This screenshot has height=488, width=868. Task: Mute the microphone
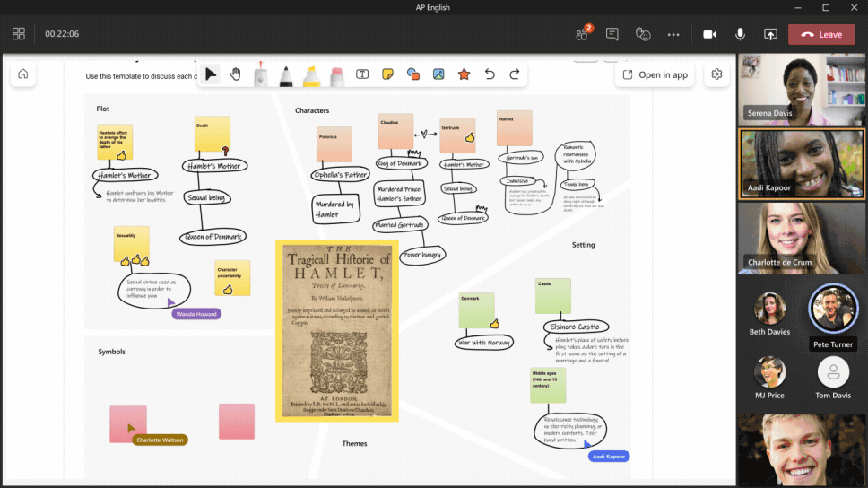click(x=740, y=34)
